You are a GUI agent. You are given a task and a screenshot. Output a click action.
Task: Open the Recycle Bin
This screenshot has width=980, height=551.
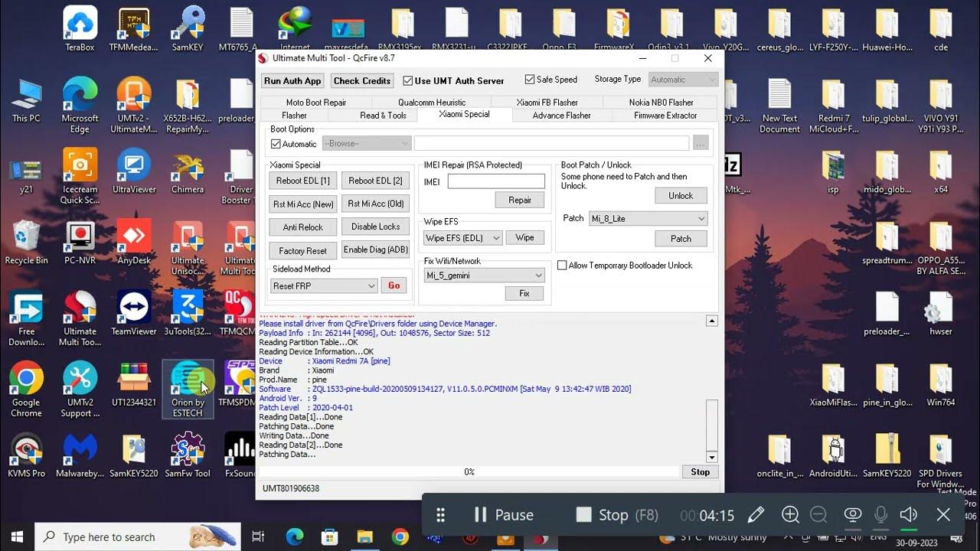pos(26,243)
